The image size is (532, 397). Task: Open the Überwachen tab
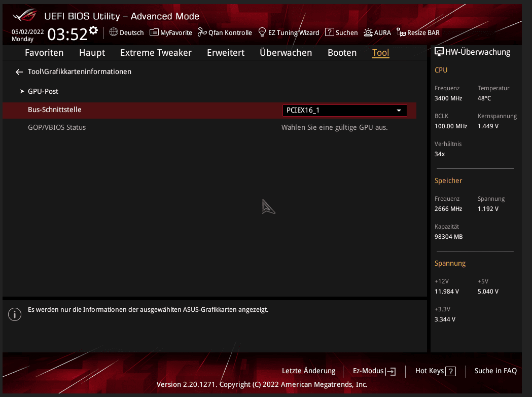point(286,53)
